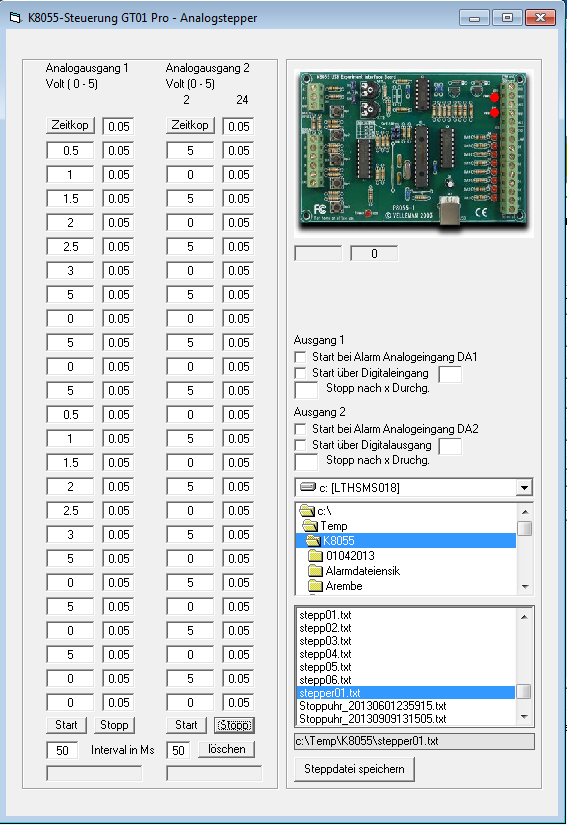Select stepp03.txt in file list
Image resolution: width=567 pixels, height=825 pixels.
tap(325, 641)
